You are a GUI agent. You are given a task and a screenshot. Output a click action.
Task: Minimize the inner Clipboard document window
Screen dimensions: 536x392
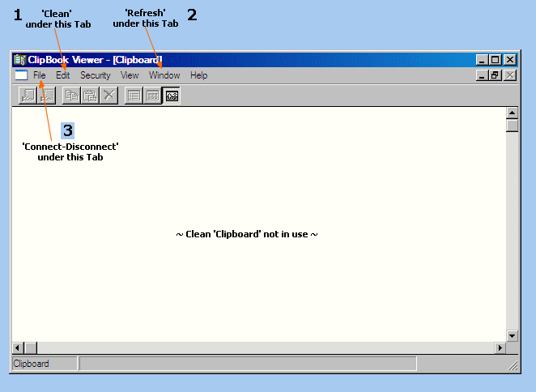tap(482, 75)
